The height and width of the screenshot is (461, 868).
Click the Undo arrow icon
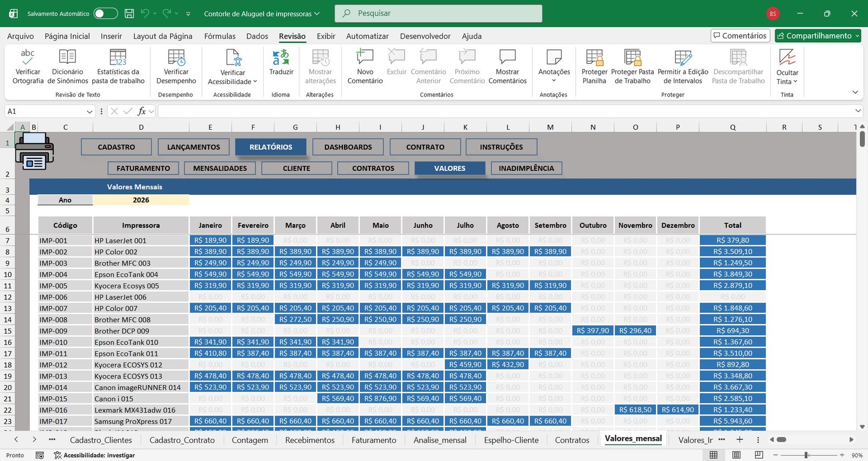coord(144,14)
